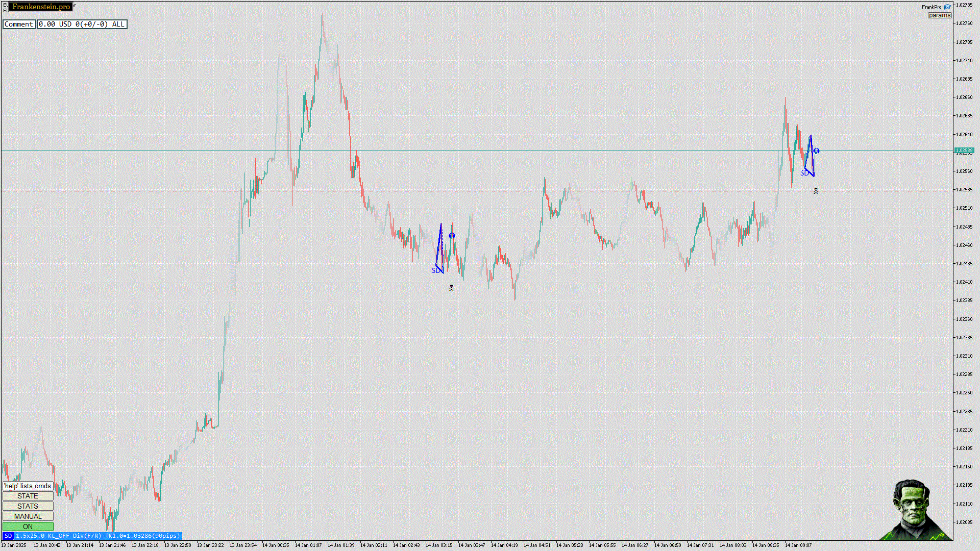The height and width of the screenshot is (551, 980).
Task: Click the 1.02360 price axis label
Action: click(964, 319)
